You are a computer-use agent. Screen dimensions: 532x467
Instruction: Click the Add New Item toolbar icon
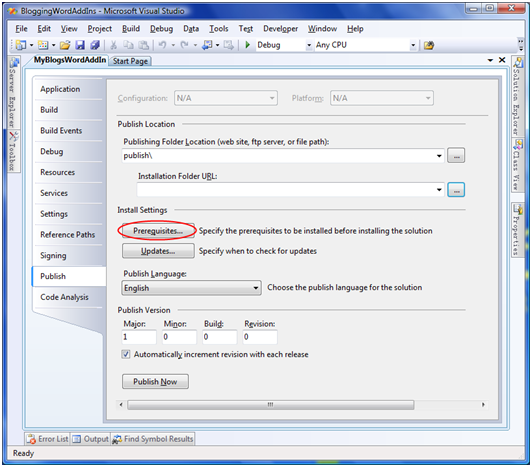43,45
